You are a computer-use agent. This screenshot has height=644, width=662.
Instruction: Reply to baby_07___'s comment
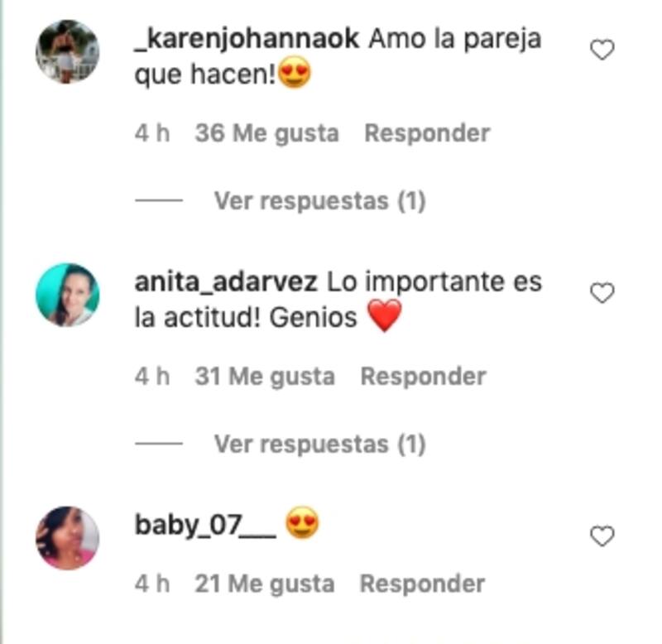422,584
